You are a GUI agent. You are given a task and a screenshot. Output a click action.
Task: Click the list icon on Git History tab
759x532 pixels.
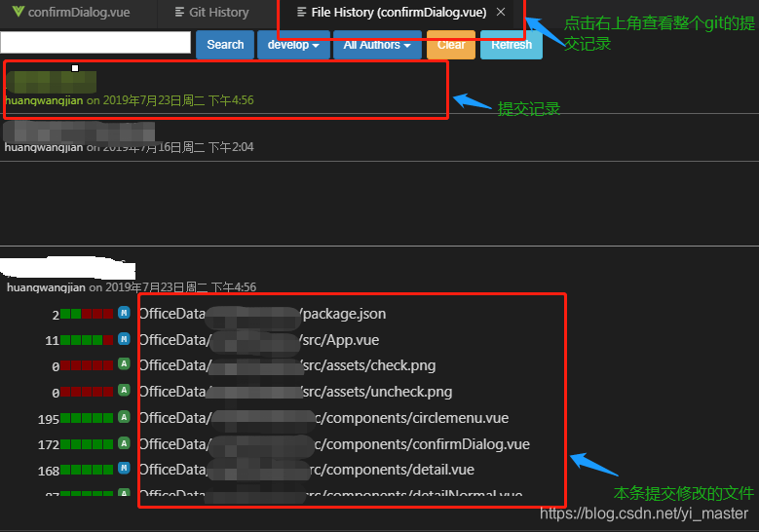point(179,12)
